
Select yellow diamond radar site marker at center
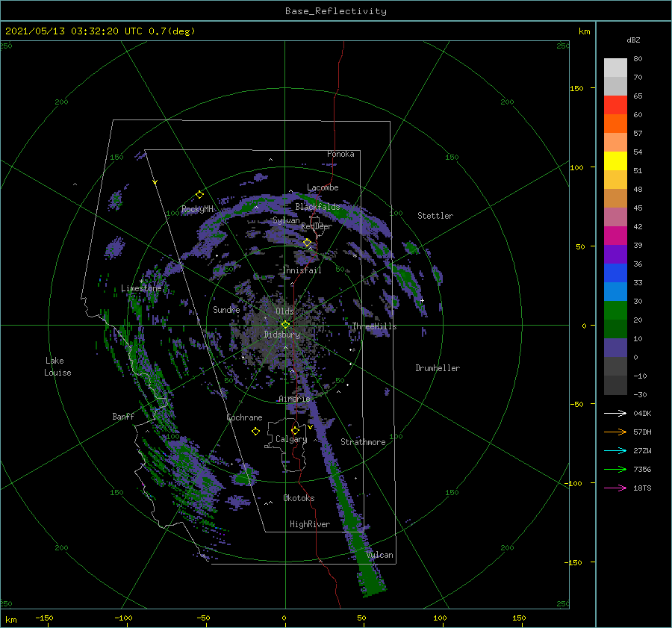285,325
